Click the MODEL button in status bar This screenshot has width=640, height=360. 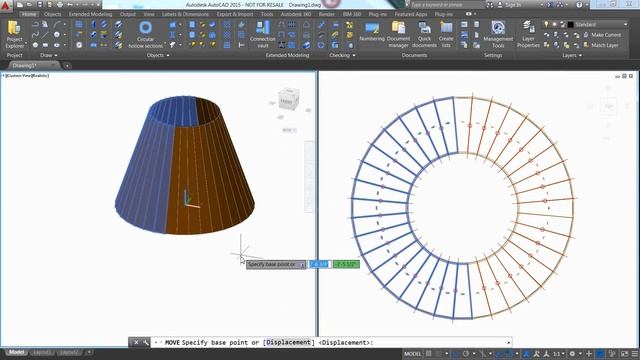412,353
